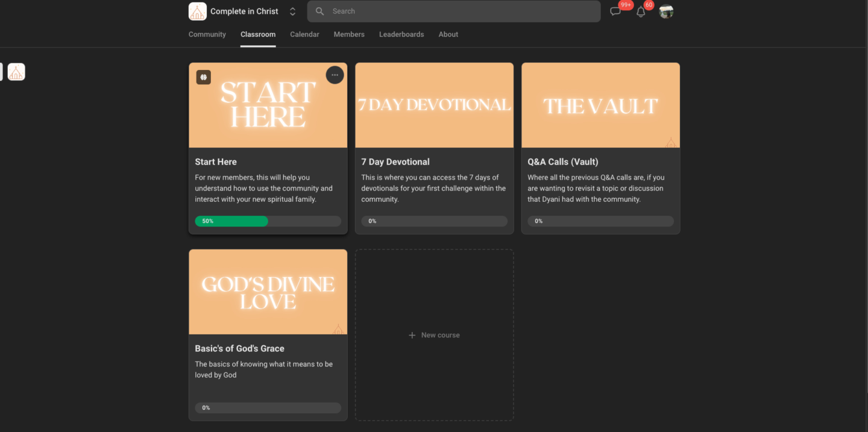Open the Calendar tab
Screen dimensions: 868x432
point(304,34)
